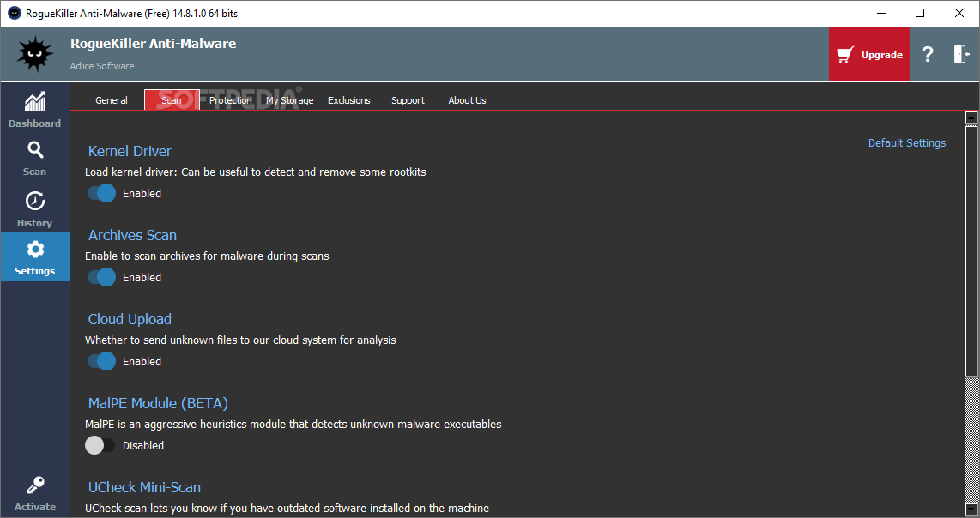Click the Cloud Upload heading
The height and width of the screenshot is (518, 980).
coord(130,319)
